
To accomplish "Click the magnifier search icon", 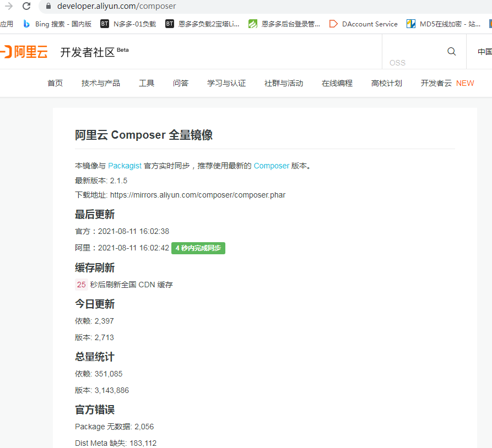I will tap(452, 52).
